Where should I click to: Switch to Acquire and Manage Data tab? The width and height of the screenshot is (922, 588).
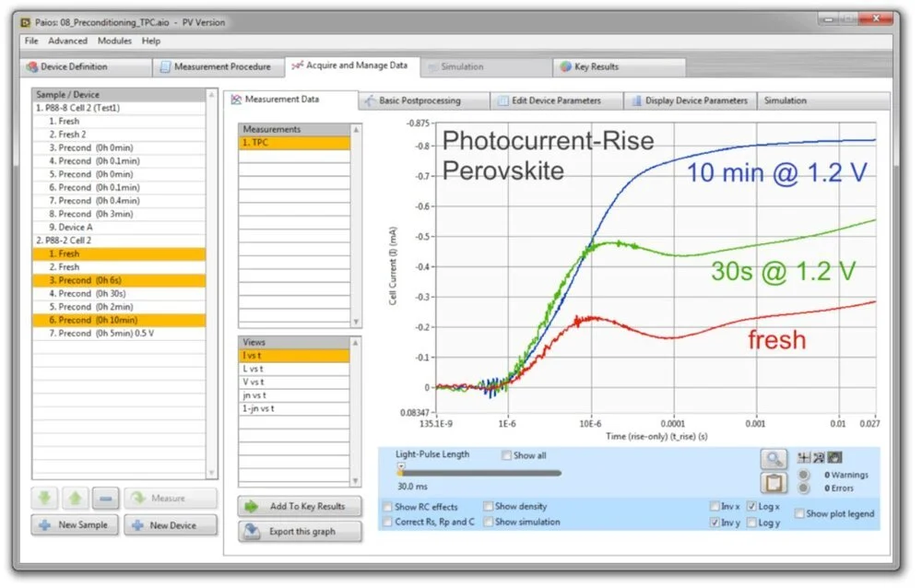point(352,65)
